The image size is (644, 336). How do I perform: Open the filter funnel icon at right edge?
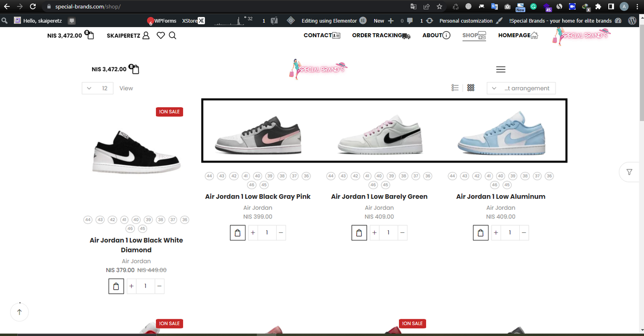pos(629,172)
